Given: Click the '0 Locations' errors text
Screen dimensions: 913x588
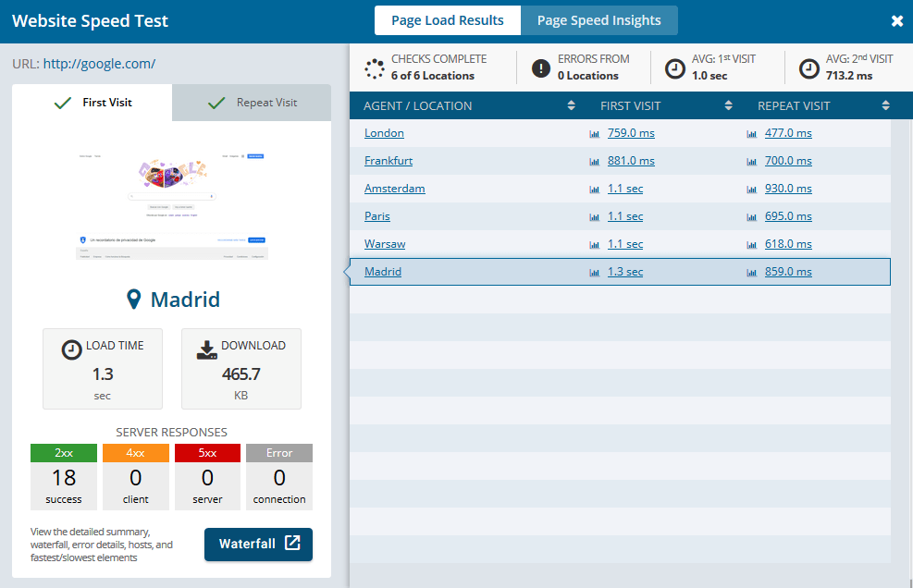Looking at the screenshot, I should [588, 76].
